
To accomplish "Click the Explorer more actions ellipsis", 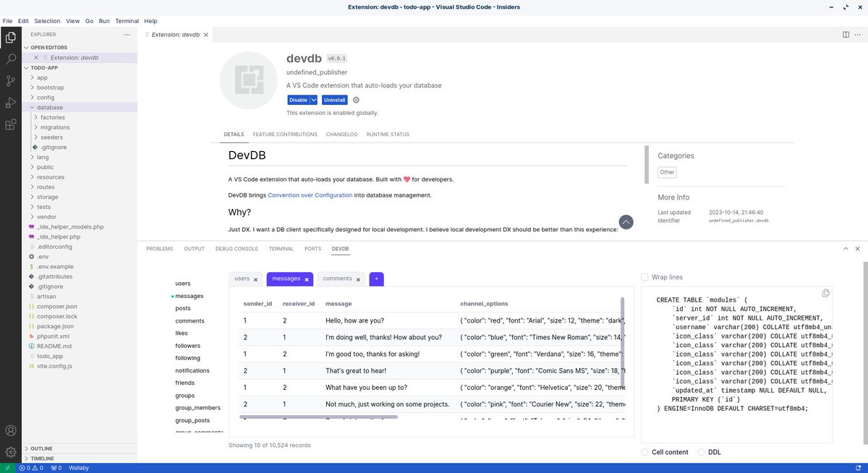I will 127,35.
